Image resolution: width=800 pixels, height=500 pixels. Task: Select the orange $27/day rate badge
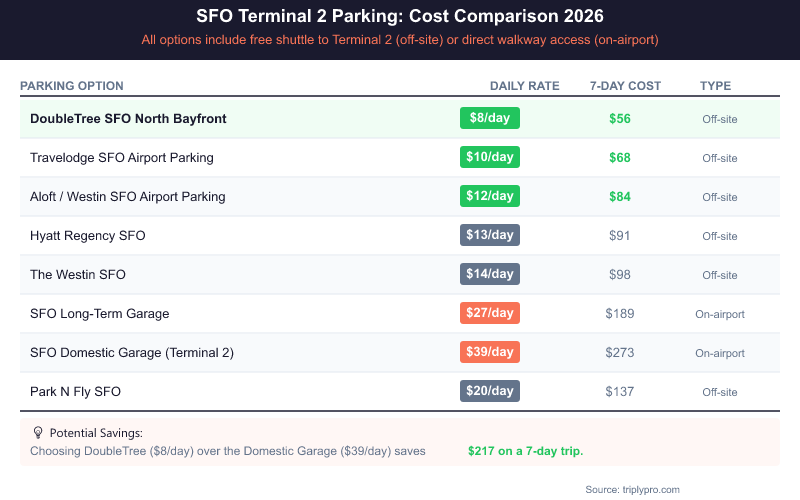pos(490,313)
